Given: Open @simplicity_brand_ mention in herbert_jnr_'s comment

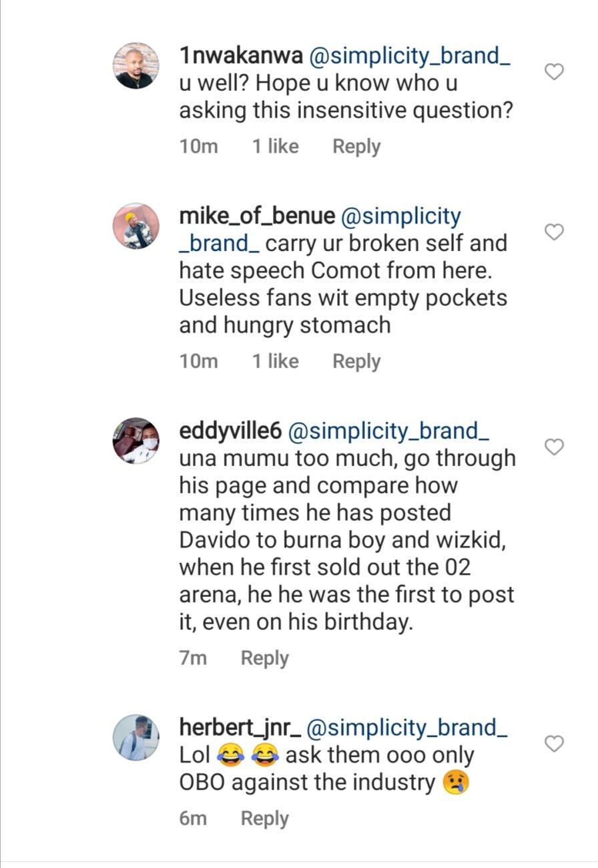Looking at the screenshot, I should (x=407, y=728).
